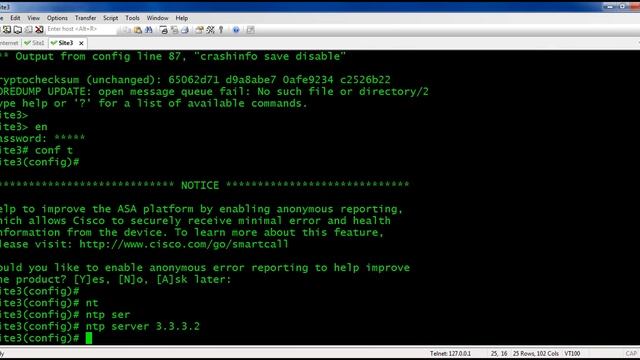The height and width of the screenshot is (360, 640).
Task: Open the Tools menu
Action: pos(132,18)
